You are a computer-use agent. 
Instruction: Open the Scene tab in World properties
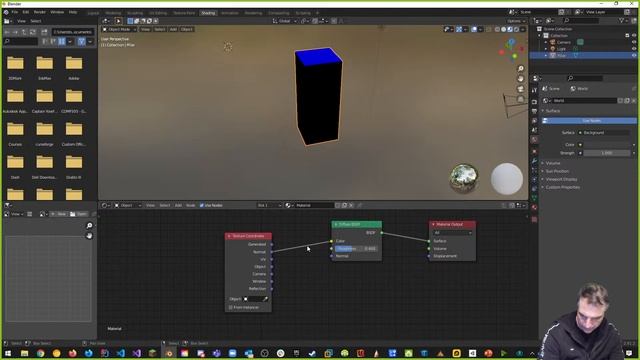[551, 89]
